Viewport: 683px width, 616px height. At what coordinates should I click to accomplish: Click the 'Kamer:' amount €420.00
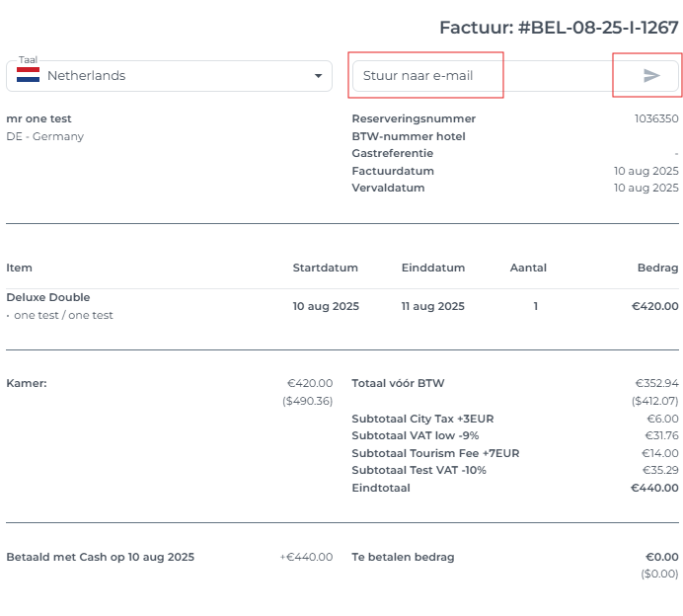coord(310,383)
